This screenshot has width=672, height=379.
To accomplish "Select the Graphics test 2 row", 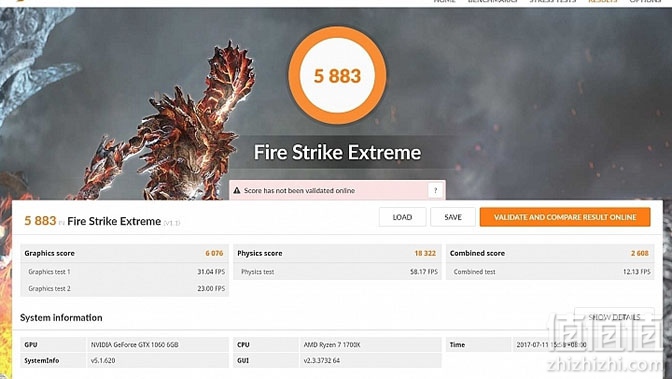I will click(x=124, y=288).
